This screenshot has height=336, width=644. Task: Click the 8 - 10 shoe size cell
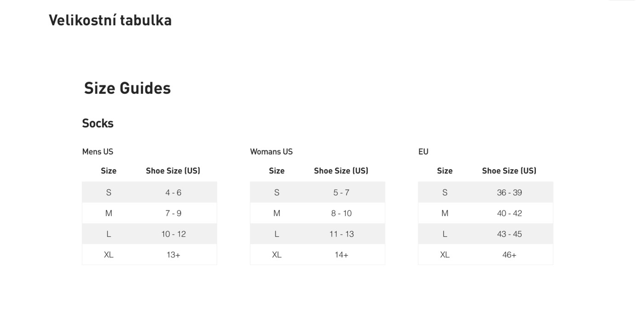pyautogui.click(x=341, y=213)
